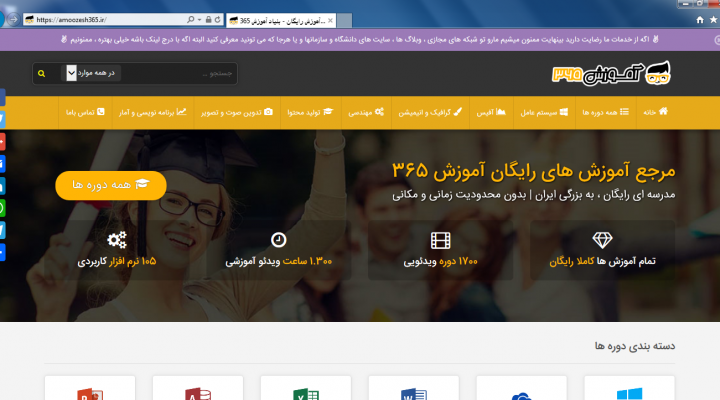This screenshot has width=720, height=400.
Task: Open the 'خانه' home menu item
Action: click(655, 112)
